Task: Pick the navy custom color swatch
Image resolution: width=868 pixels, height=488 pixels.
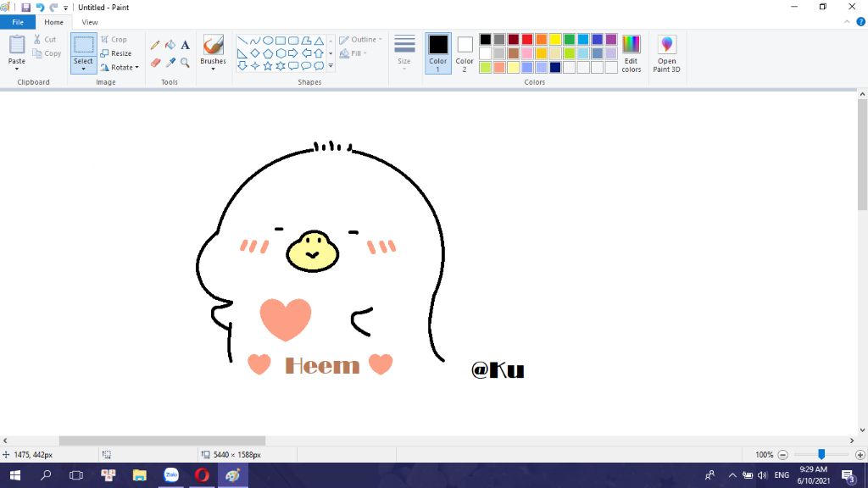Action: [555, 68]
